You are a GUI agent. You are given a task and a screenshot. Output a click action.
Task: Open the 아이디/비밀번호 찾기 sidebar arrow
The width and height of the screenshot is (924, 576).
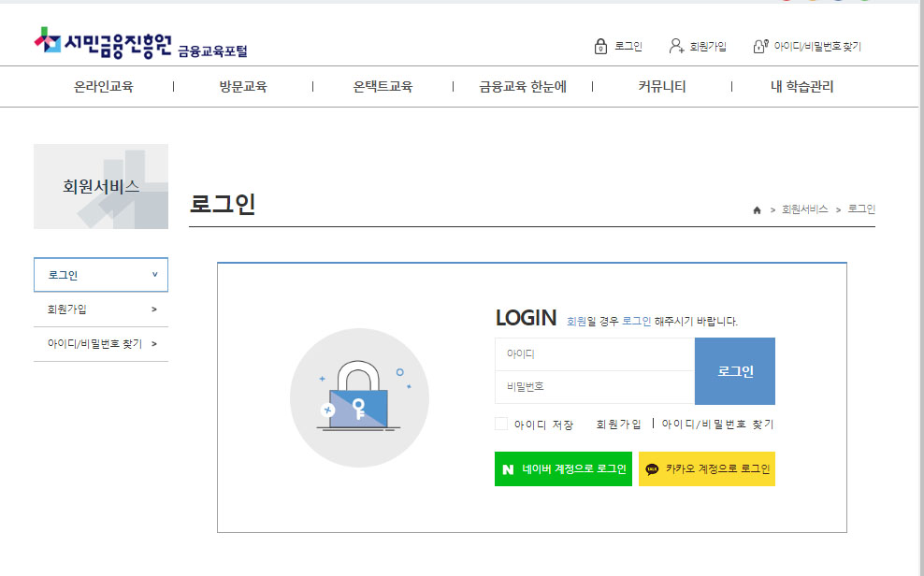(153, 344)
